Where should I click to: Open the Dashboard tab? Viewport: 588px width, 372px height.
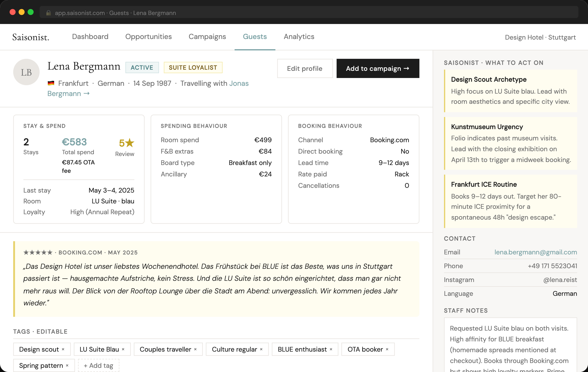(x=90, y=37)
